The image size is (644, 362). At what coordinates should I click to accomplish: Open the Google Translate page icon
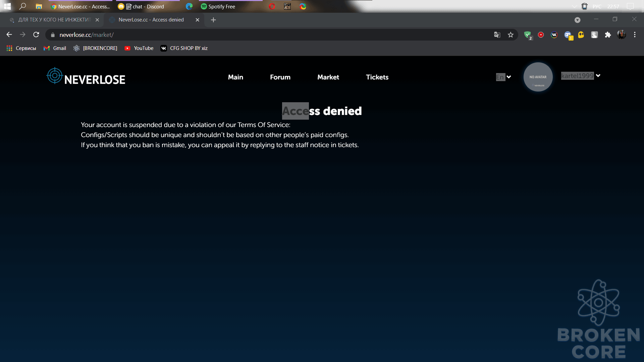497,35
